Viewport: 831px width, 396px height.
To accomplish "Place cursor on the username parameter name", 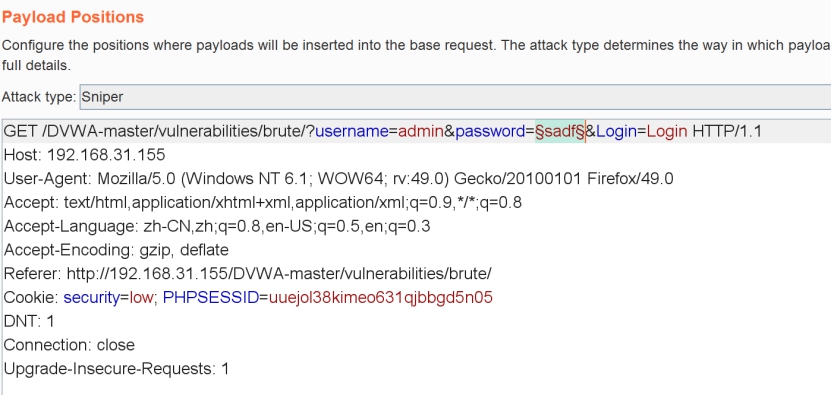I will point(352,131).
